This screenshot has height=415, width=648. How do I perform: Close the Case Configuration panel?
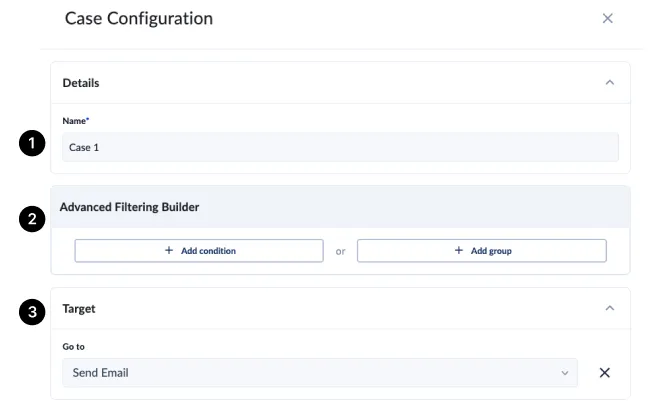(x=607, y=18)
